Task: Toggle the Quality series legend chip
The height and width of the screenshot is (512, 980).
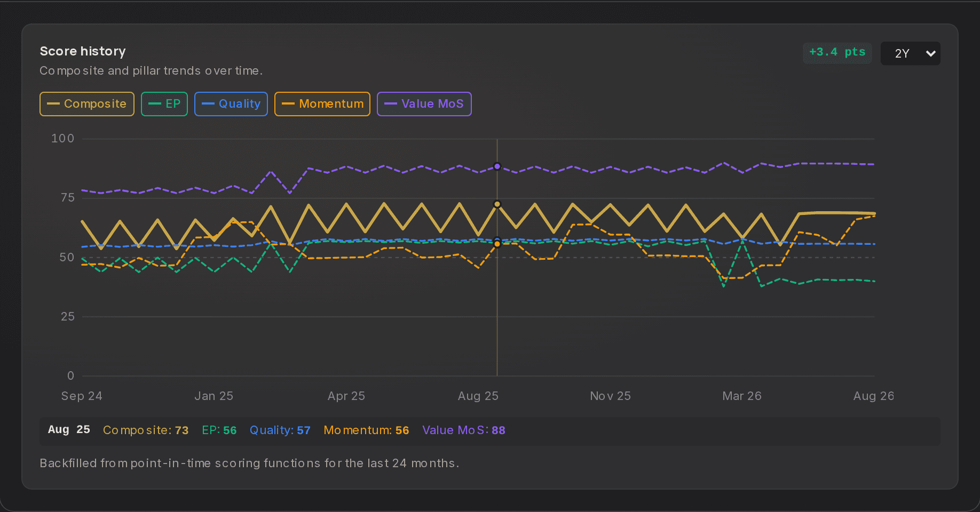Action: (x=231, y=104)
